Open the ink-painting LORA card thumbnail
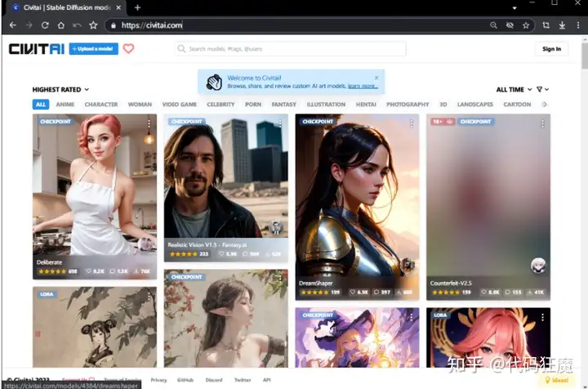Image resolution: width=588 pixels, height=389 pixels. click(95, 327)
